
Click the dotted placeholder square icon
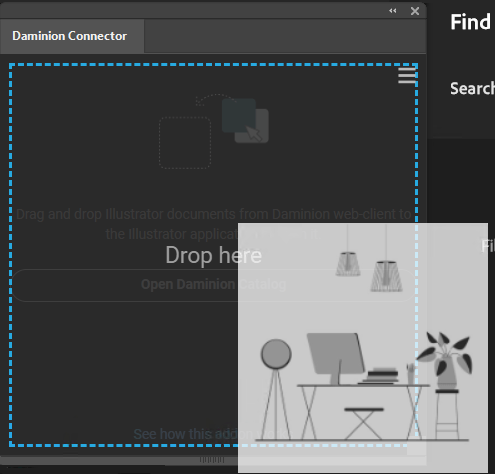tap(185, 143)
